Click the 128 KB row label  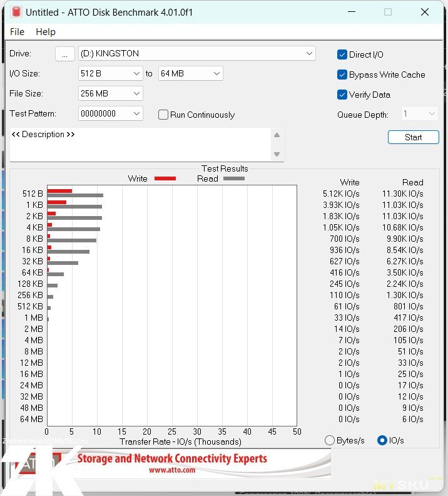[30, 284]
